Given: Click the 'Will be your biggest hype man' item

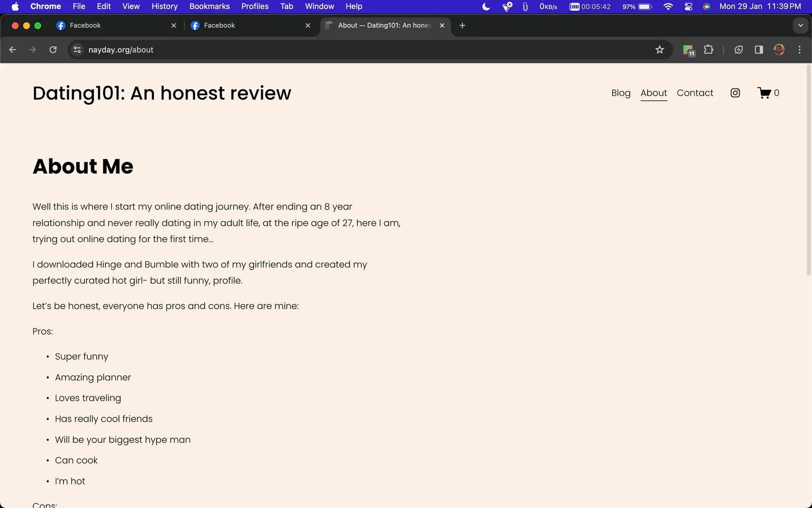Looking at the screenshot, I should (x=123, y=440).
